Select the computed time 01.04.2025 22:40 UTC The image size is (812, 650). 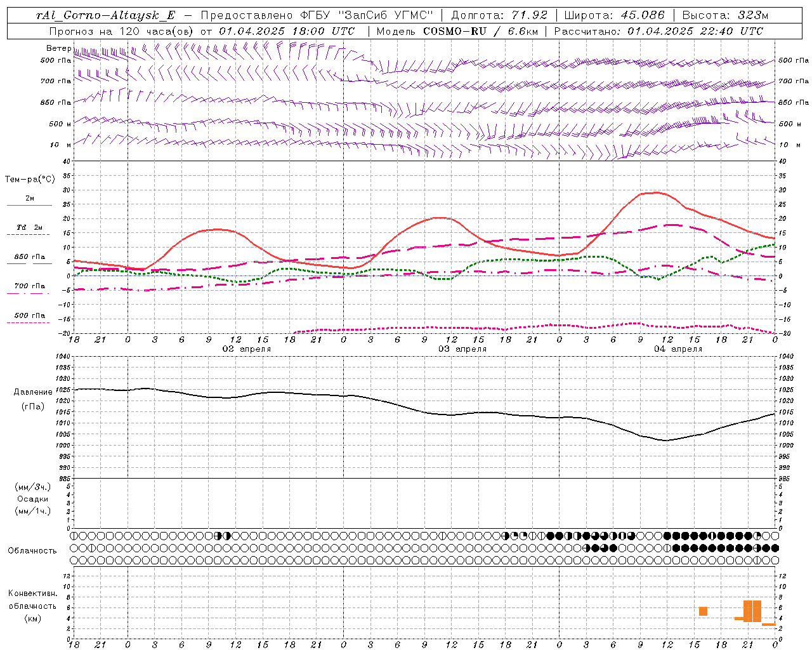(695, 31)
